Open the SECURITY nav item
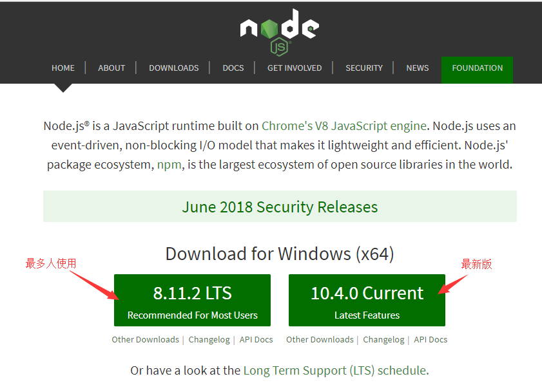The height and width of the screenshot is (392, 542). point(364,68)
